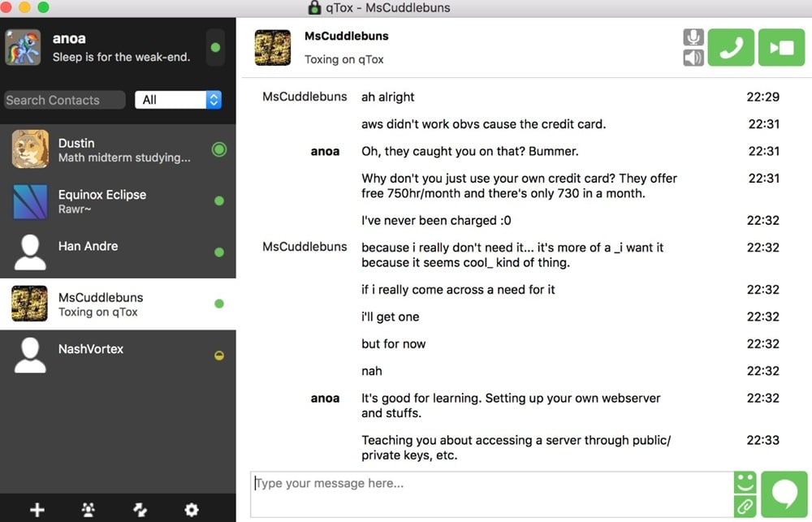Screen dimensions: 812x522
Task: Click MsCuddlebuns name in chat header
Action: (346, 37)
